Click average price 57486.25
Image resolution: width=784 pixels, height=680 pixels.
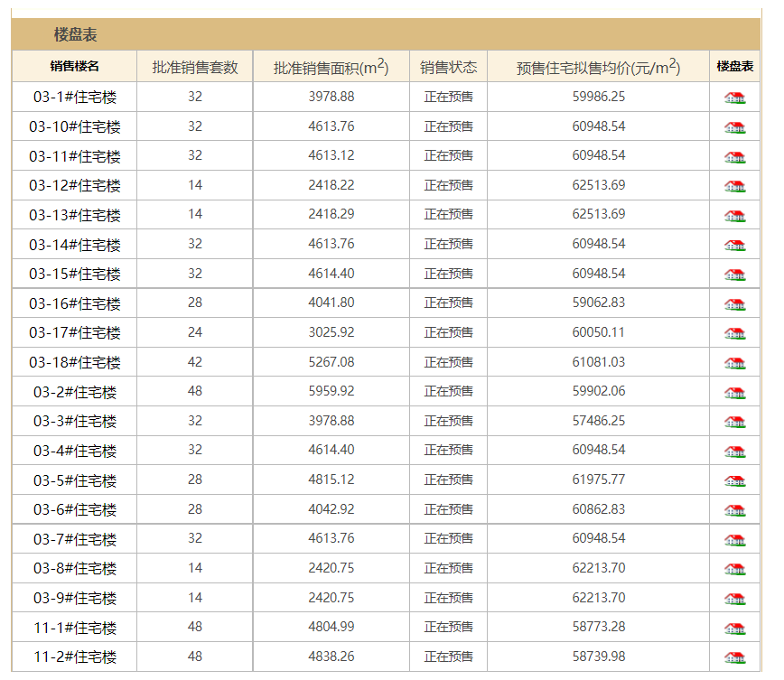(599, 421)
